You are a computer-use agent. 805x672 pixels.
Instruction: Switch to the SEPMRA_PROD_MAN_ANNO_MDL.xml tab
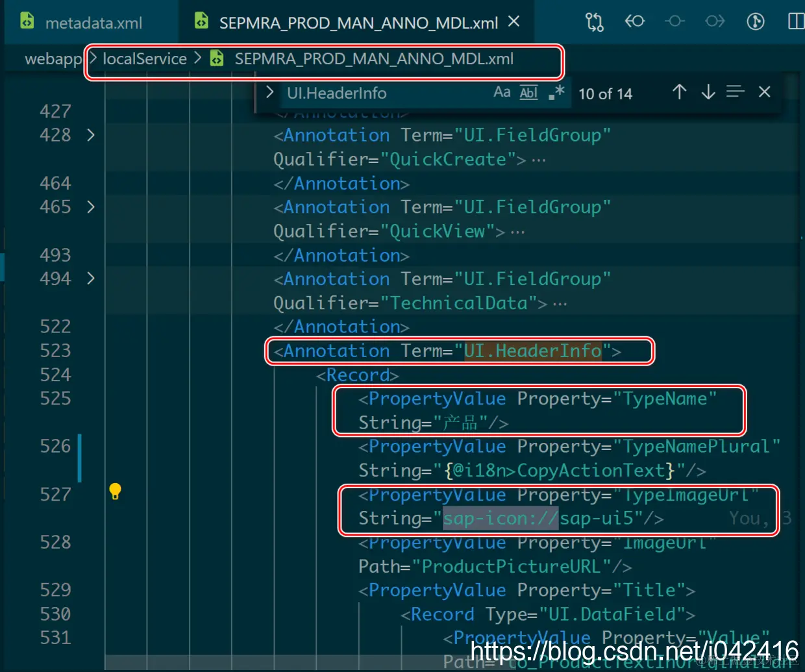pyautogui.click(x=357, y=23)
